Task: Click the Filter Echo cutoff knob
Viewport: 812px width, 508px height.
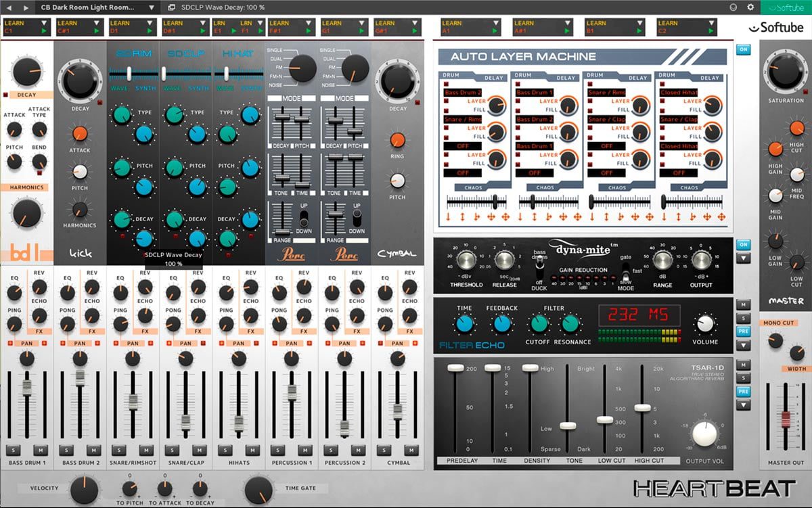Action: (x=539, y=325)
